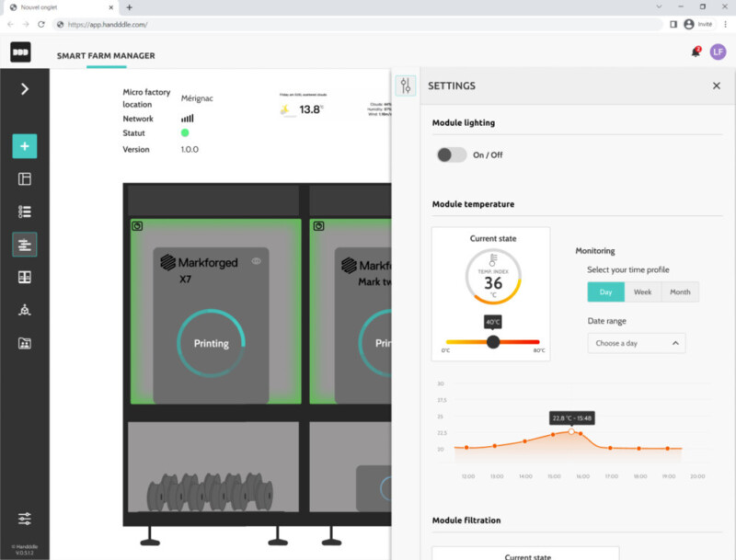Click the Smart Farm Manager tab
The width and height of the screenshot is (736, 560).
click(x=106, y=56)
